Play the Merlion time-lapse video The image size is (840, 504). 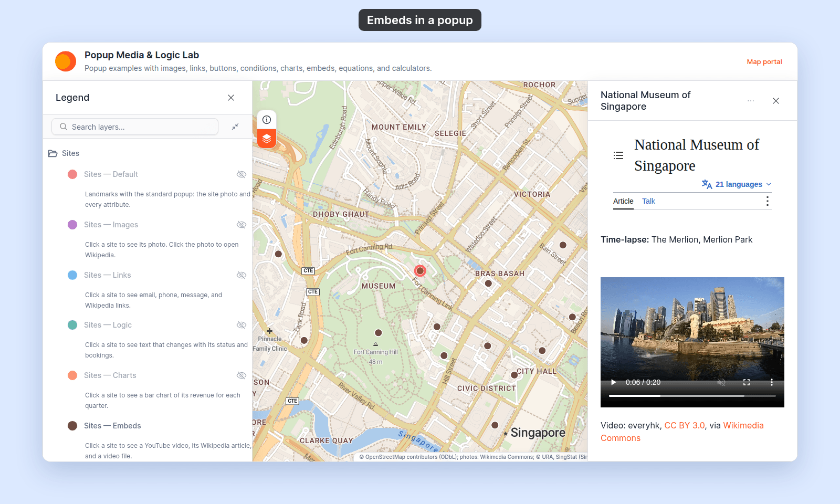coord(613,382)
